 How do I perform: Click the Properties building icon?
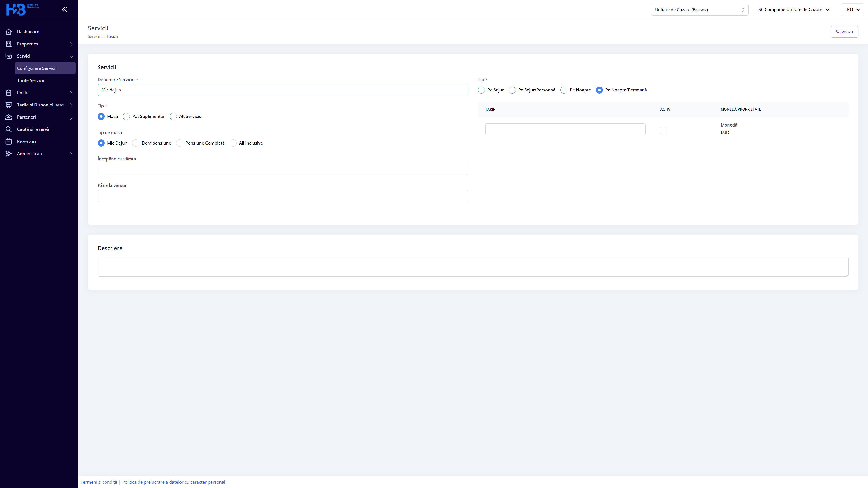(x=9, y=44)
